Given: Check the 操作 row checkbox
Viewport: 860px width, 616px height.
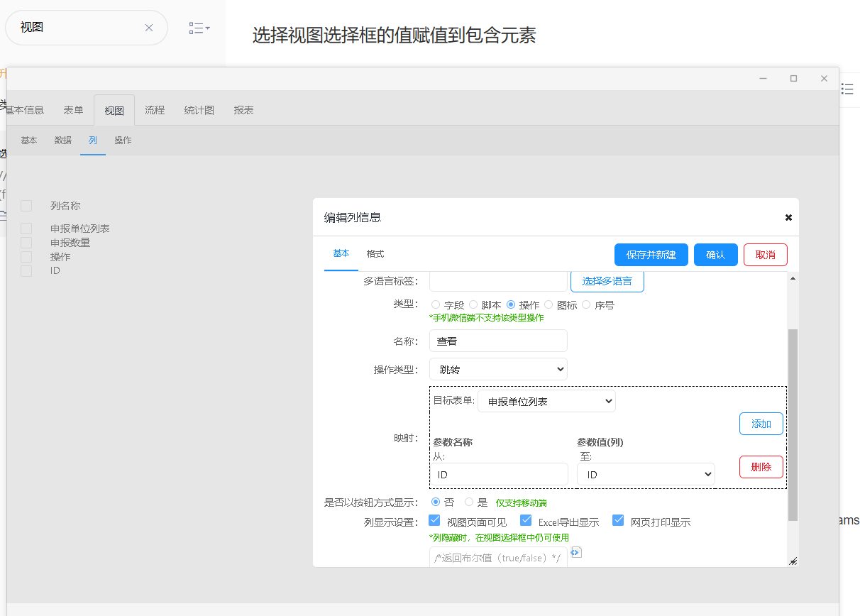Looking at the screenshot, I should [x=26, y=257].
